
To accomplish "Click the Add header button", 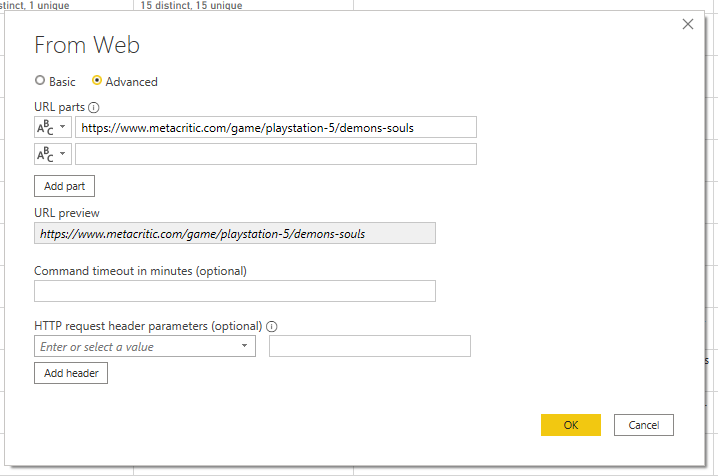I will 71,373.
